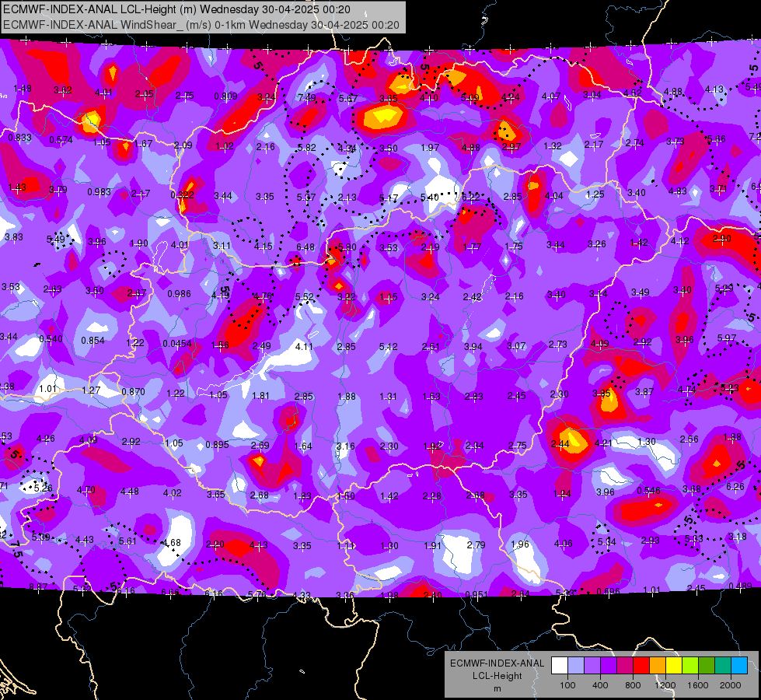Click the wind shear value '6.26'

(x=735, y=486)
